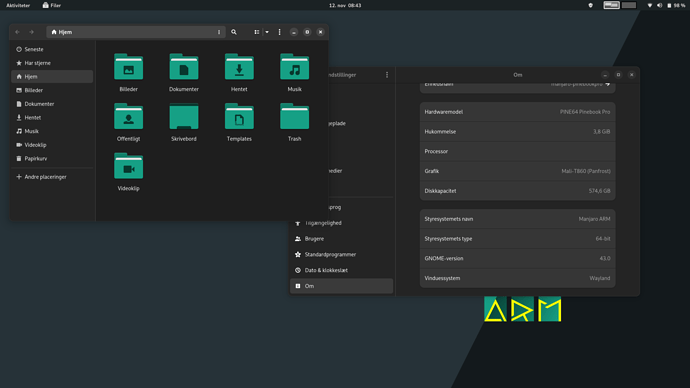Open Settings sidebar menu (three dots)
This screenshot has height=388, width=690.
[387, 75]
